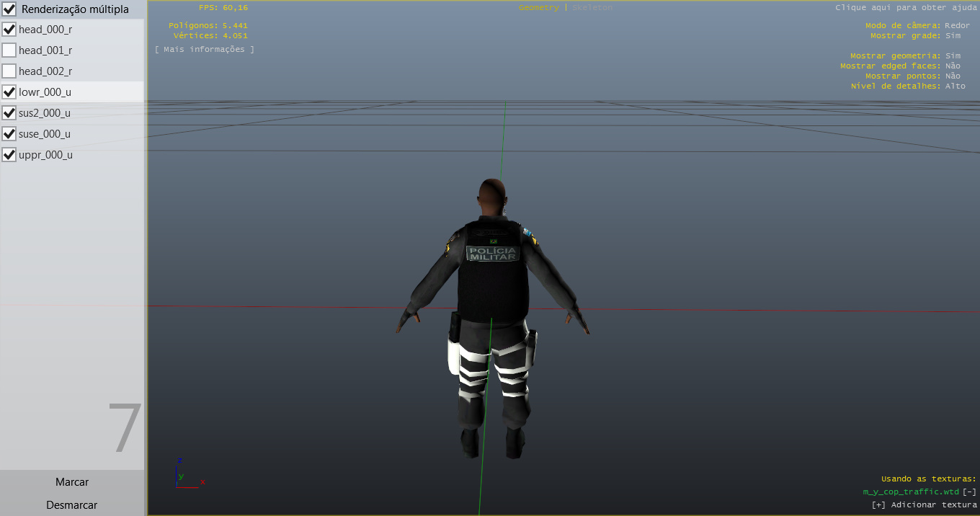Click the XYZ axis gizmo
980x516 pixels.
click(189, 473)
